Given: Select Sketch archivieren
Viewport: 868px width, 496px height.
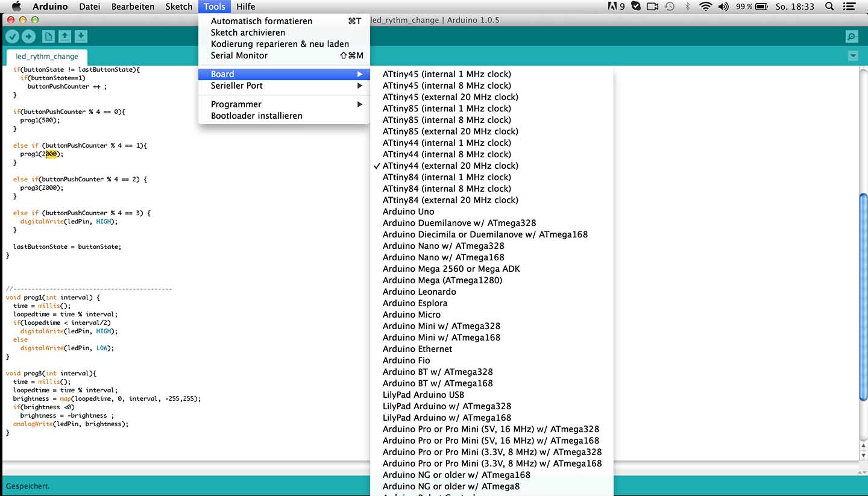Looking at the screenshot, I should [x=284, y=33].
